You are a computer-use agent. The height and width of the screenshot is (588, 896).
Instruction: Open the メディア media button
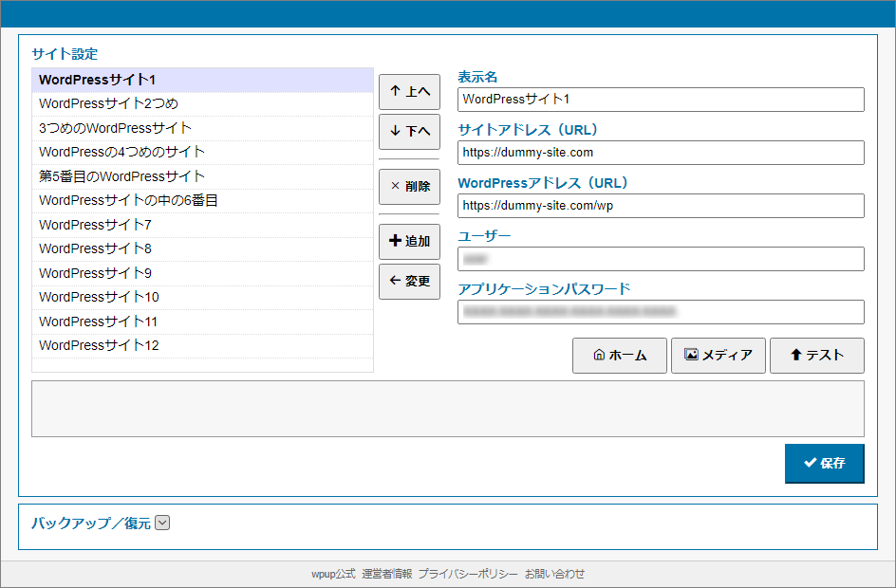click(x=718, y=356)
